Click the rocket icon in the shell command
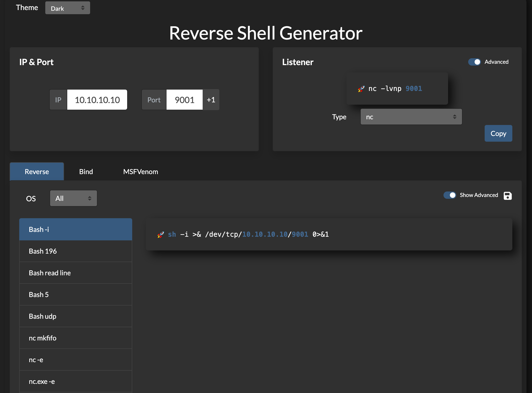The image size is (532, 393). click(161, 235)
